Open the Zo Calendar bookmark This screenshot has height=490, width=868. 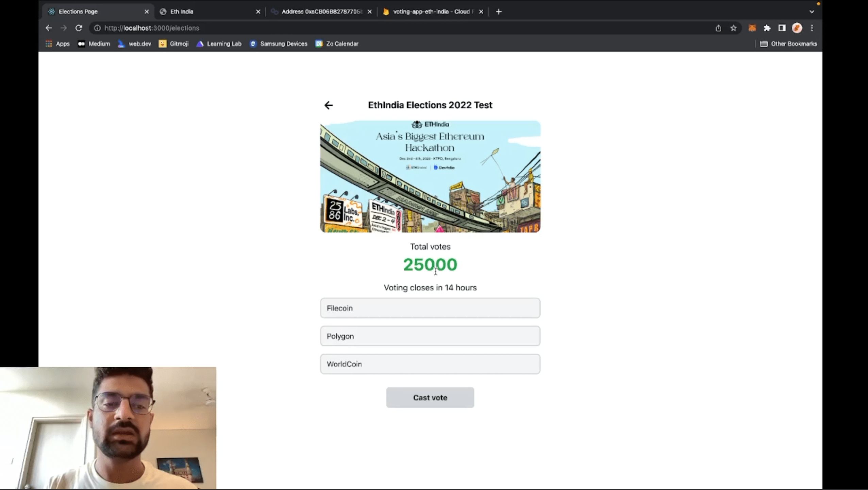pyautogui.click(x=337, y=44)
